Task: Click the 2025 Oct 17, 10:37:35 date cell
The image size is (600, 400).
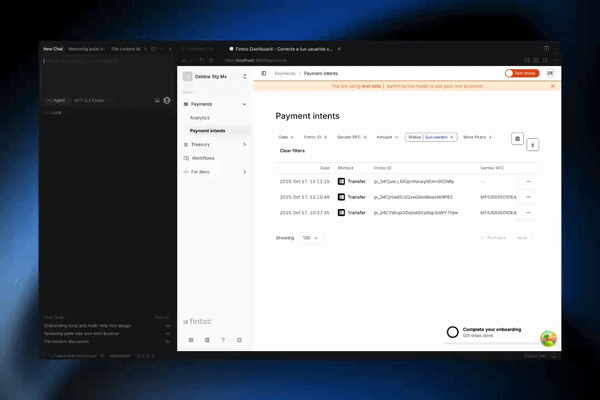Action: (305, 213)
